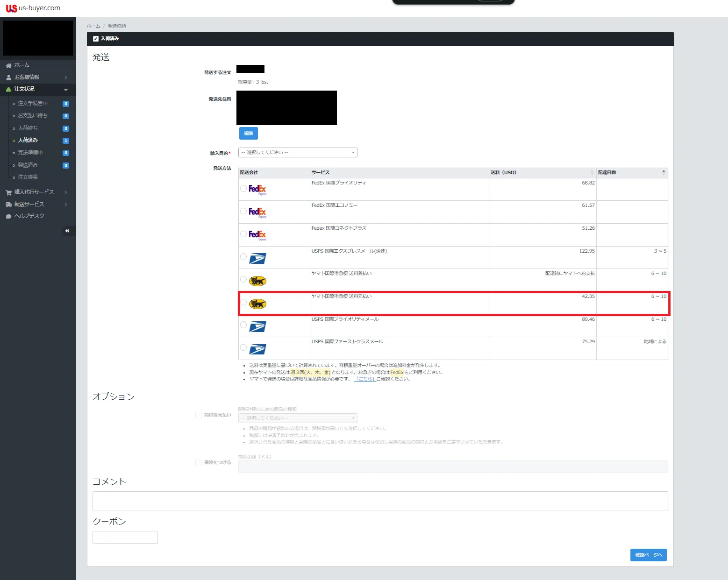Click the 確認ページへ button

(649, 555)
